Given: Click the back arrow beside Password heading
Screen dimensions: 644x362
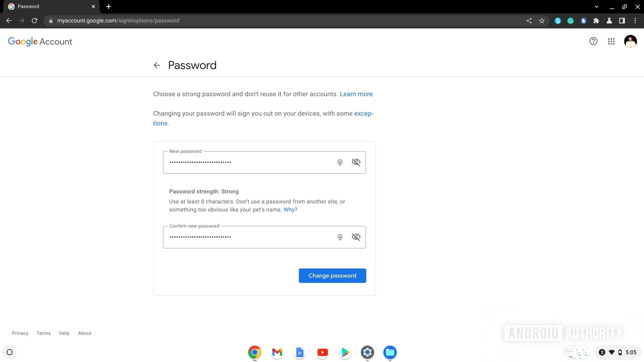Looking at the screenshot, I should [x=157, y=65].
